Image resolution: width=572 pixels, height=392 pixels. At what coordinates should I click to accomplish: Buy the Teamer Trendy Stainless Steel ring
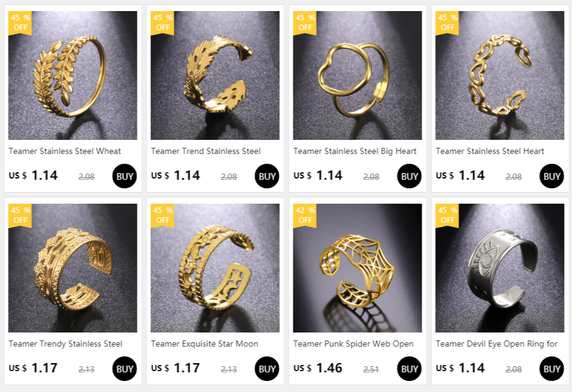125,369
